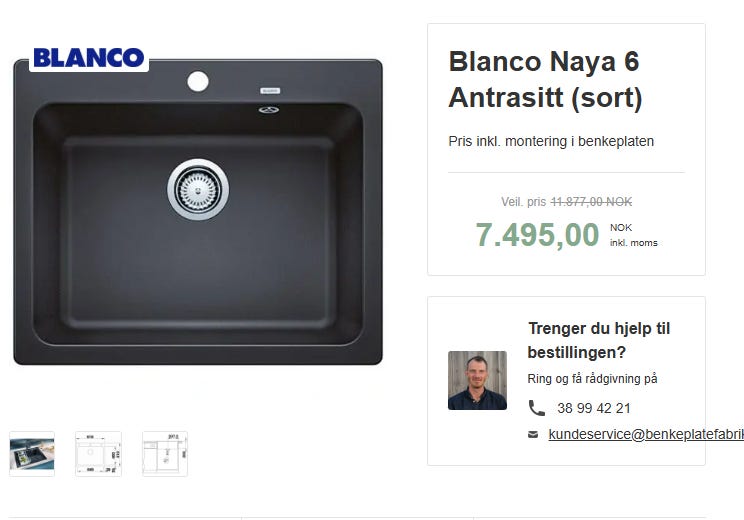Select the top-view dimension drawing thumbnail

(x=99, y=454)
